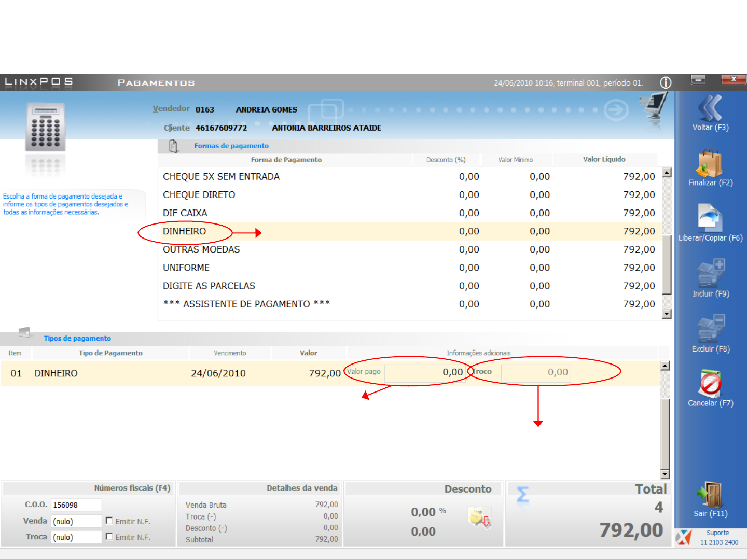The width and height of the screenshot is (747, 560).
Task: Click the Vendedor label
Action: click(x=171, y=109)
